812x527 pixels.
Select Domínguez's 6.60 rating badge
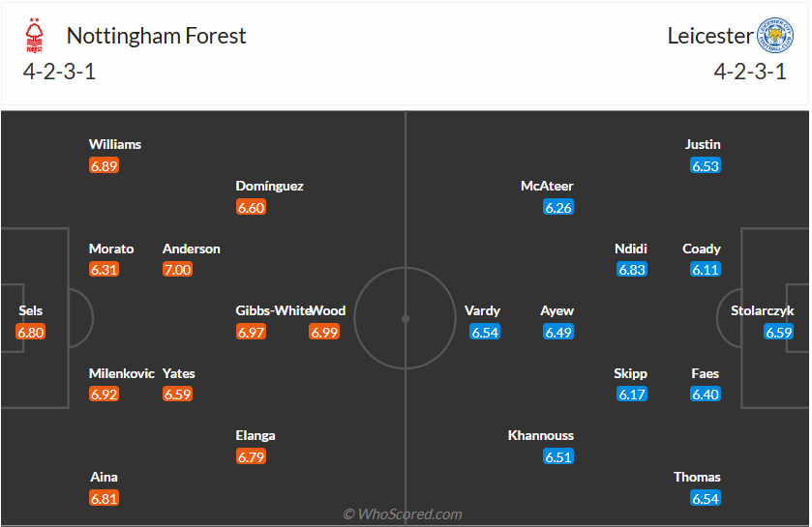[x=251, y=208]
